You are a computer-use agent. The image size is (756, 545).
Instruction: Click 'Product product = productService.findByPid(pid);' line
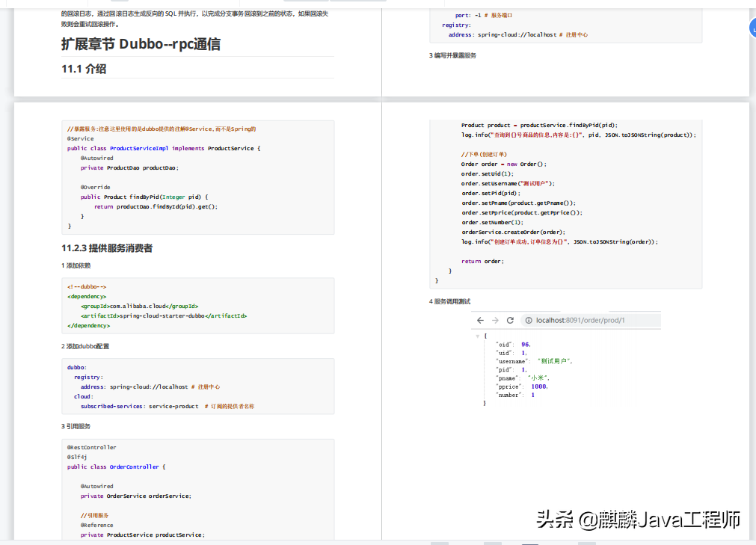pos(539,126)
